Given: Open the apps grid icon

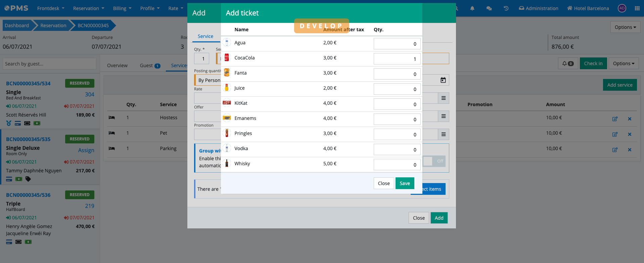Looking at the screenshot, I should [637, 8].
